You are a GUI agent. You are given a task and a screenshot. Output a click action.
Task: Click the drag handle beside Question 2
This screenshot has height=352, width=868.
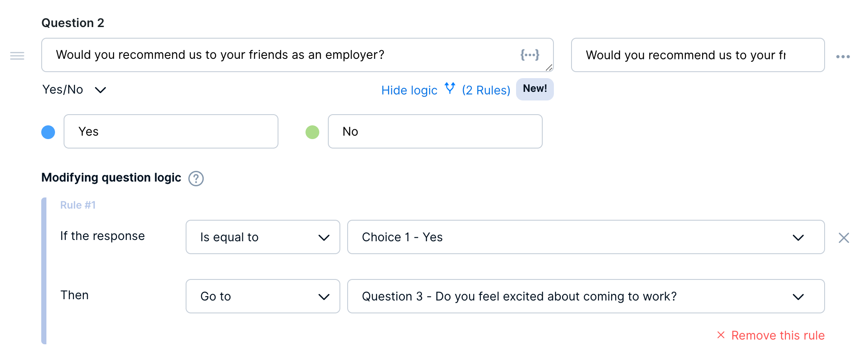click(17, 56)
